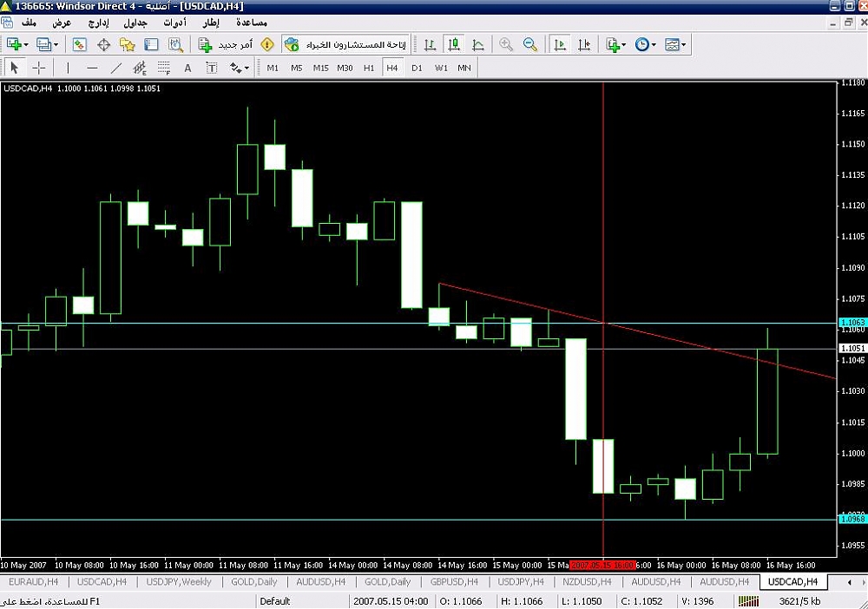Expand the Indicators dropdown arrow
The image size is (868, 609).
click(x=624, y=45)
